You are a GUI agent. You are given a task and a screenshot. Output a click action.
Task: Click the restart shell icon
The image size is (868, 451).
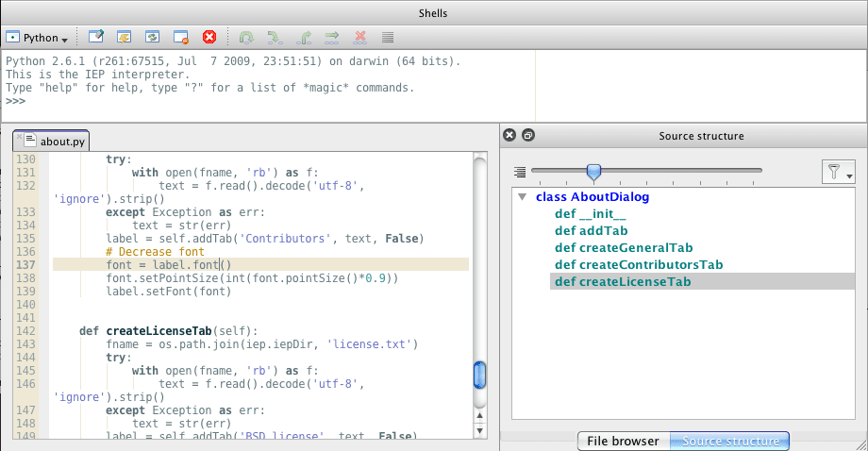[x=152, y=37]
